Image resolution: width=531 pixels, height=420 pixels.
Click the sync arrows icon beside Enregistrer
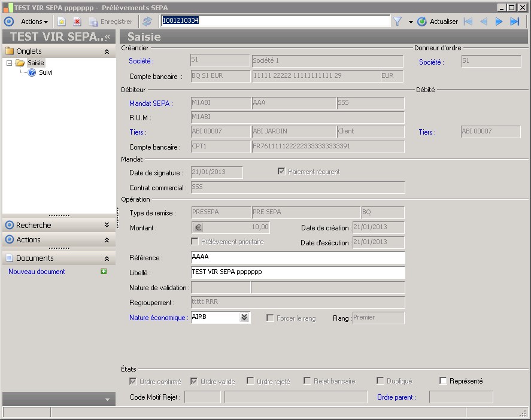tap(147, 22)
